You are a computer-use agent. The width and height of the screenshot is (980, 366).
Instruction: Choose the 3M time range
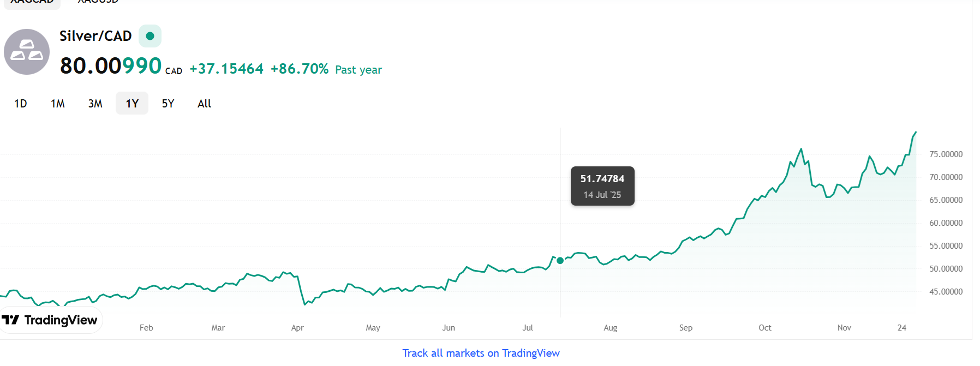[x=95, y=104]
